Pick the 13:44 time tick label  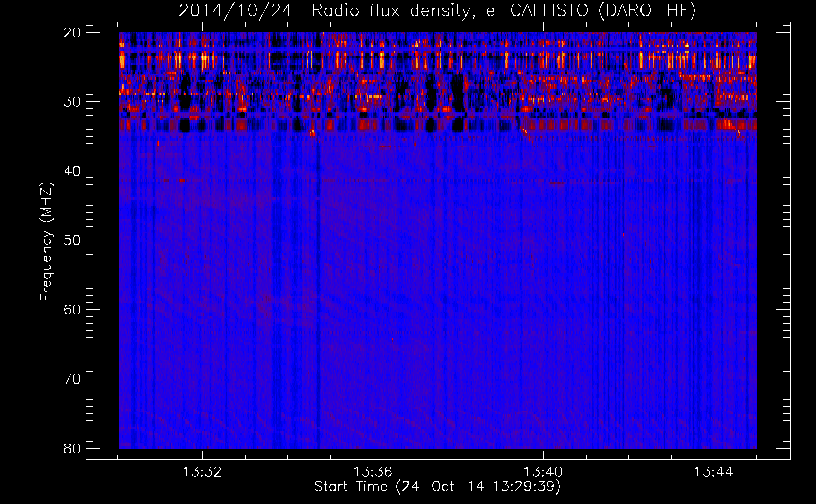click(x=714, y=472)
